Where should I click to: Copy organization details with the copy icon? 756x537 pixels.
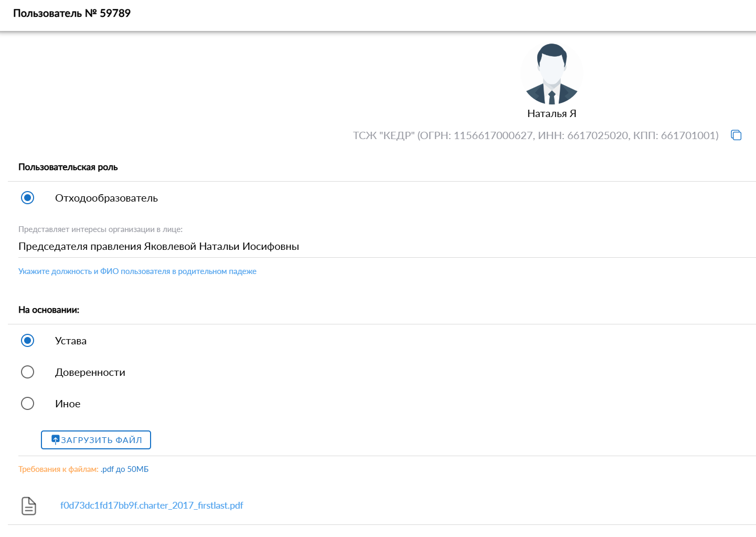pyautogui.click(x=736, y=135)
